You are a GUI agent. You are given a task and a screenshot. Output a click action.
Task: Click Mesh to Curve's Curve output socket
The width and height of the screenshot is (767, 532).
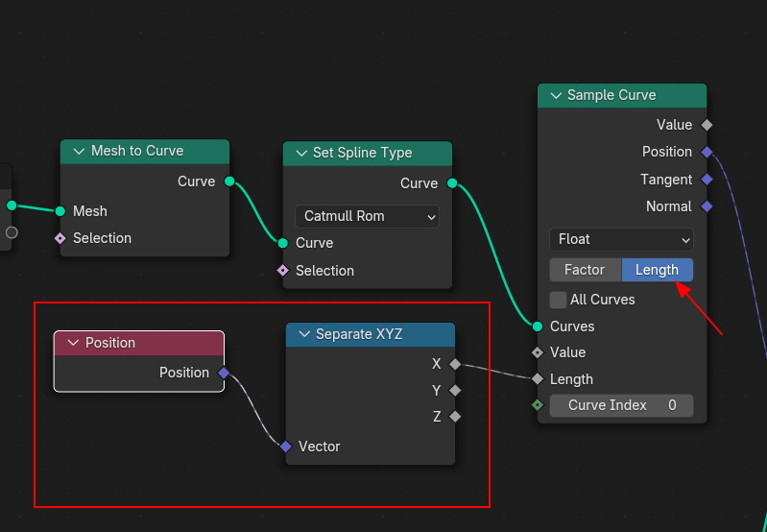coord(229,181)
